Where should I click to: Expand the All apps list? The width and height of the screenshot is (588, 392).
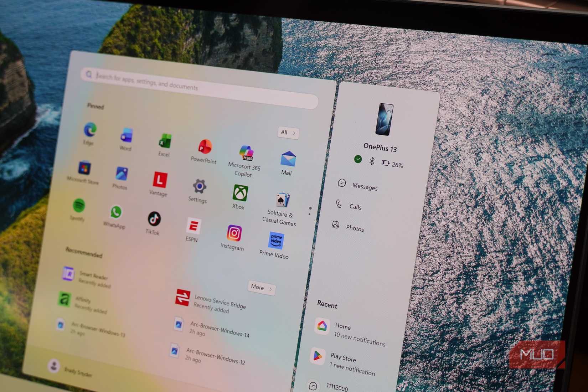point(287,133)
